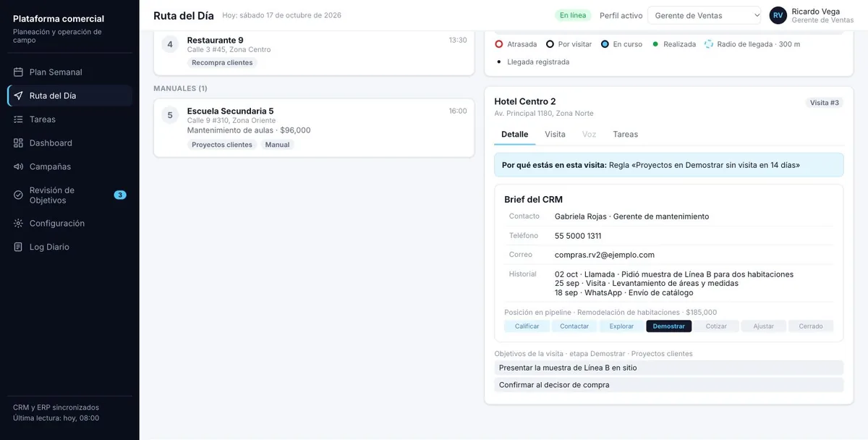Select the Contactar pipeline stage
This screenshot has height=440, width=868.
[x=574, y=326]
